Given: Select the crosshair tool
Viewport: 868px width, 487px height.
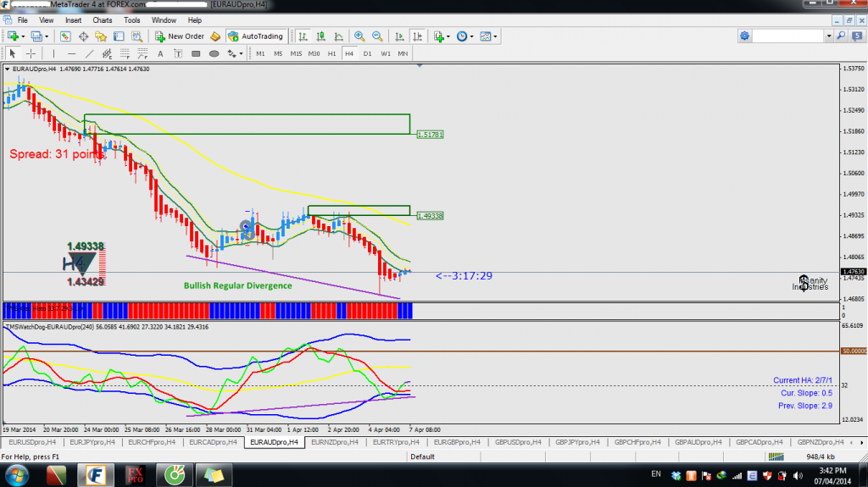Looking at the screenshot, I should tap(31, 53).
